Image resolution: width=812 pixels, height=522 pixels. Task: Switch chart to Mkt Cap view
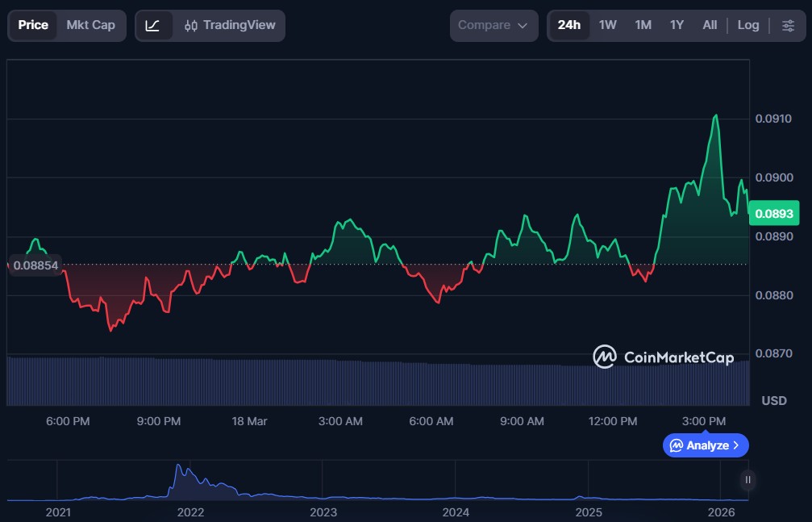pos(90,25)
